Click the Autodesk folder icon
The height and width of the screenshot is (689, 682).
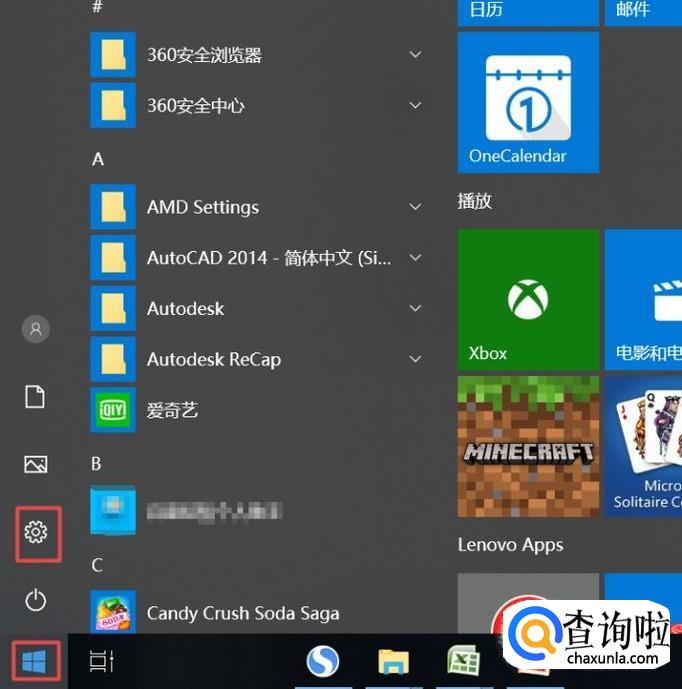click(113, 308)
